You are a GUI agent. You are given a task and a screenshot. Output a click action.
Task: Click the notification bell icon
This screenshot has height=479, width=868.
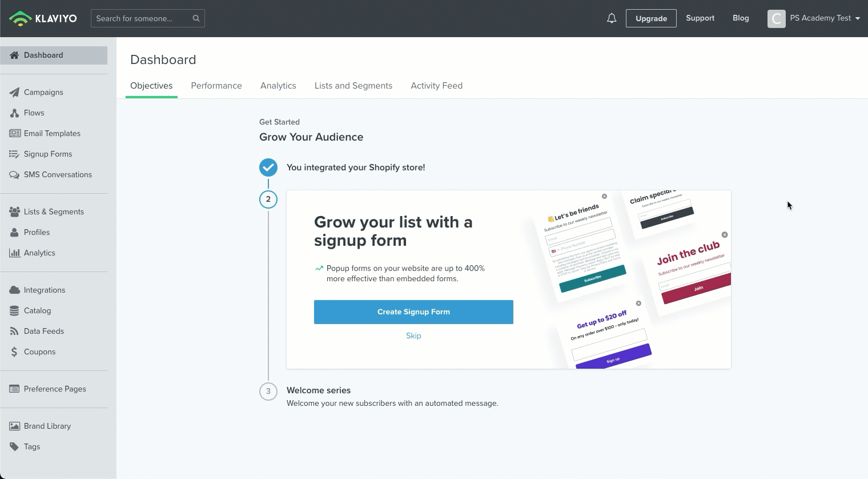[x=612, y=18]
